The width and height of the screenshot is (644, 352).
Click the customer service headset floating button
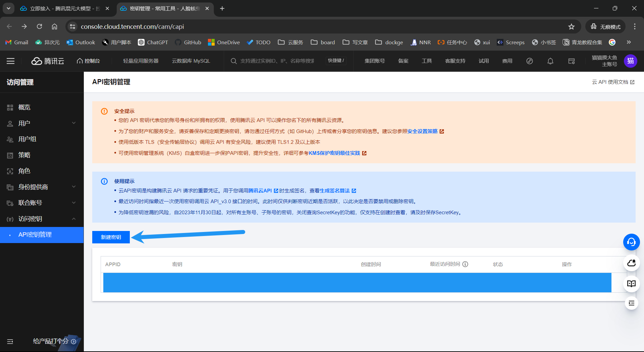pyautogui.click(x=631, y=242)
